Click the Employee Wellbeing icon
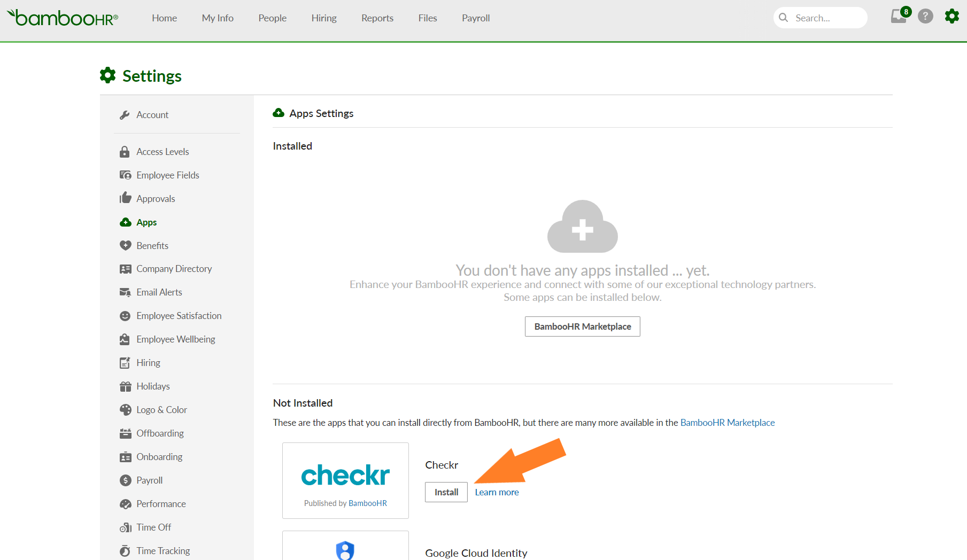The width and height of the screenshot is (967, 560). coord(125,339)
